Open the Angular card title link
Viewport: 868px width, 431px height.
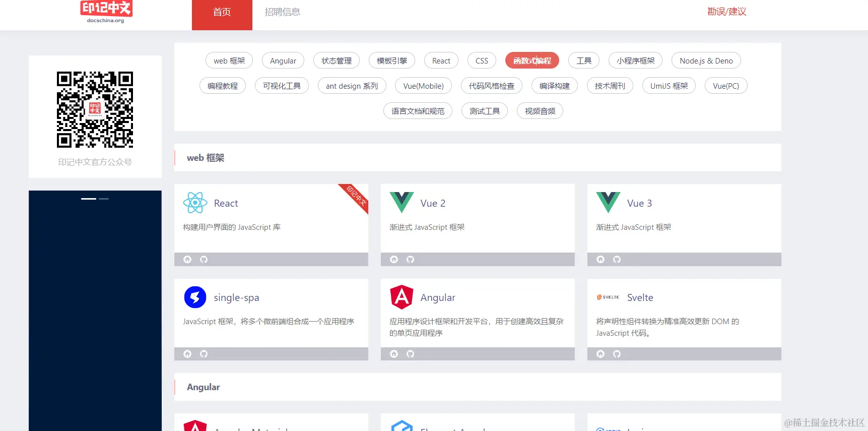coord(438,297)
